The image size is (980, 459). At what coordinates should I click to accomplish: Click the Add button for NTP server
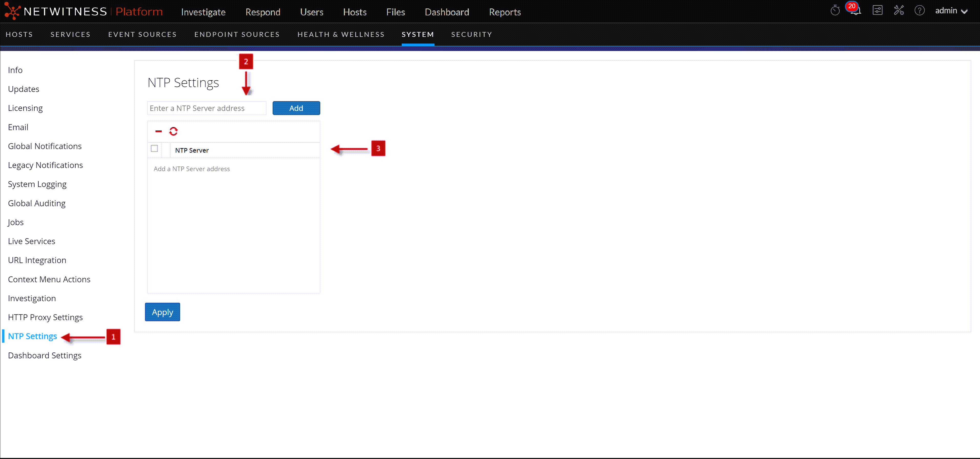(296, 108)
